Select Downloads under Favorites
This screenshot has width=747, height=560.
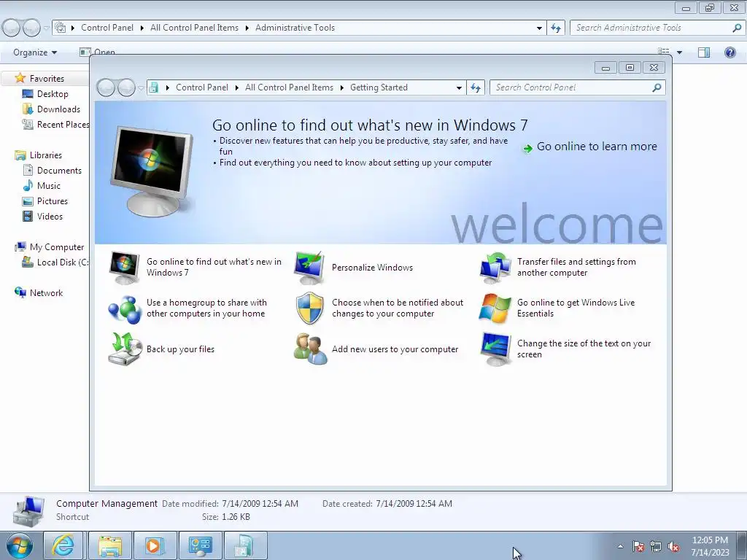pyautogui.click(x=58, y=109)
